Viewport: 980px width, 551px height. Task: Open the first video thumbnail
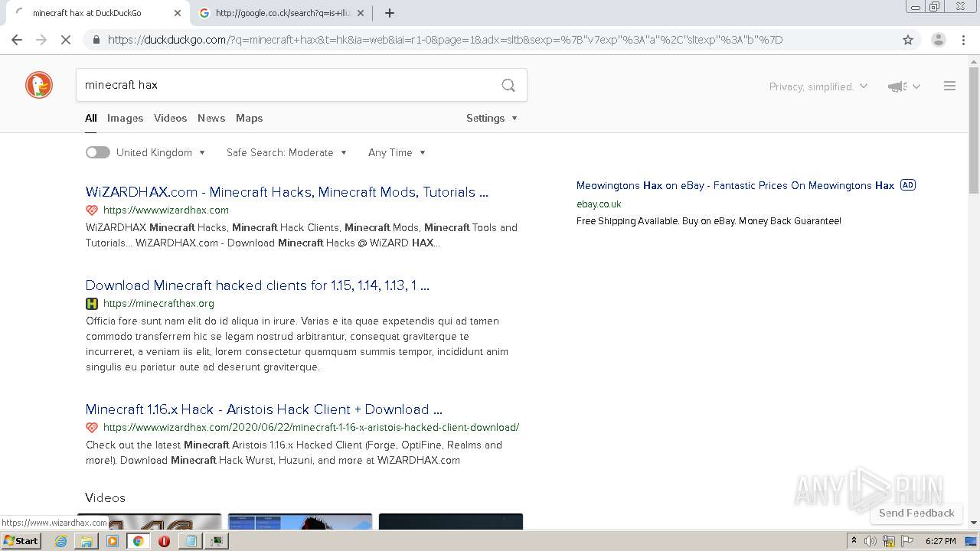tap(149, 521)
